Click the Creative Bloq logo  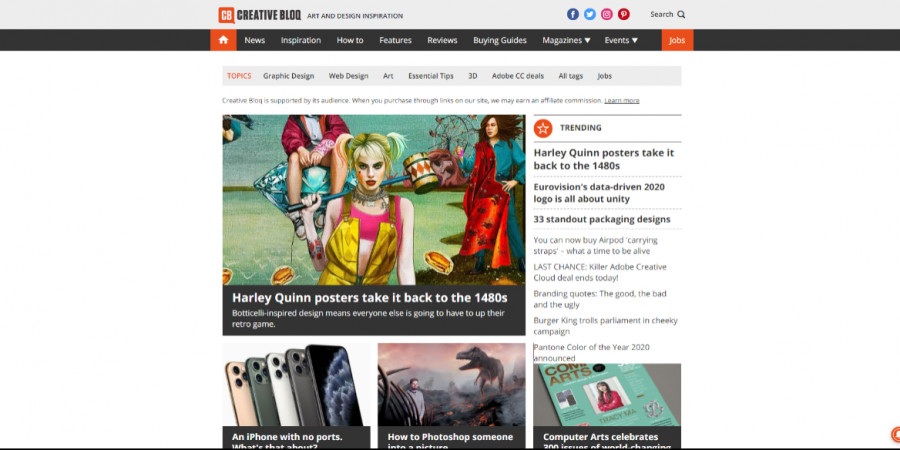point(259,15)
